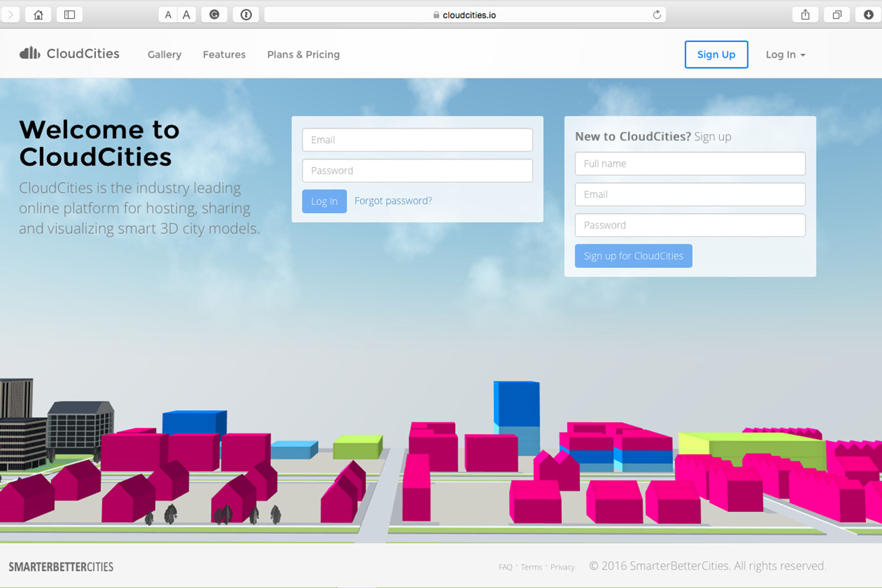Reload the page using the refresh icon
Image resolution: width=882 pixels, height=588 pixels.
point(657,15)
